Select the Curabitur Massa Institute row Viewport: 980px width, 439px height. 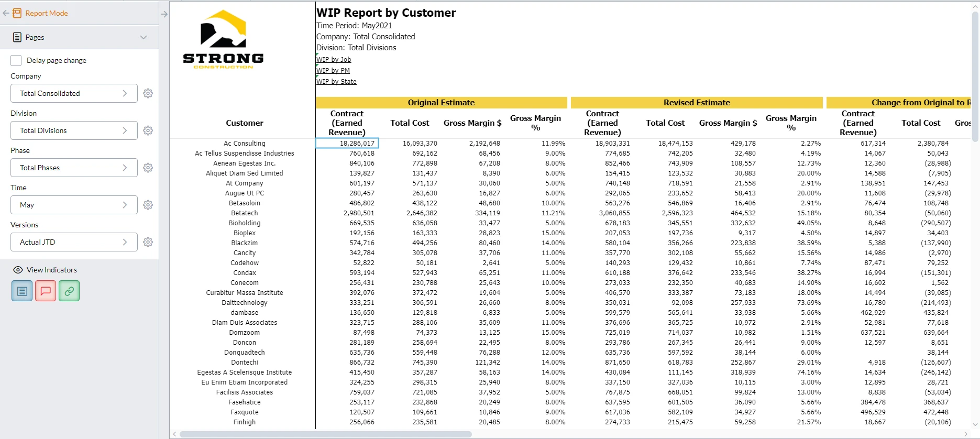pyautogui.click(x=245, y=293)
